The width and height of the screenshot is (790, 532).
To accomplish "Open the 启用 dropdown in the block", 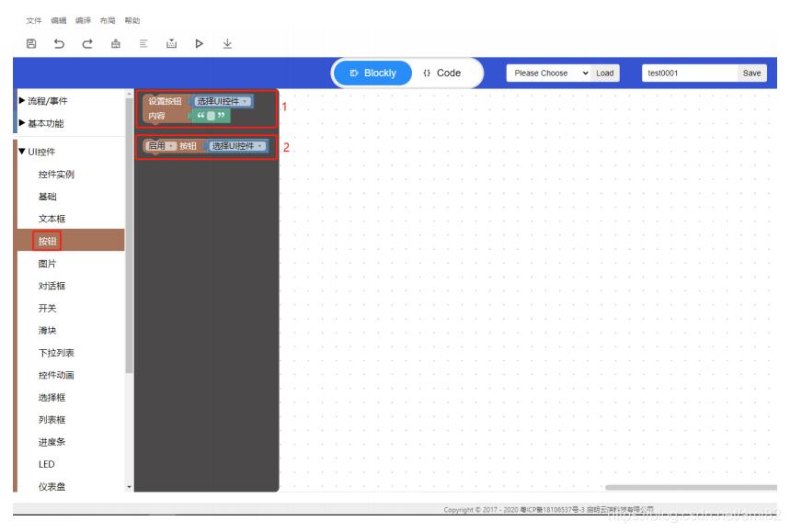I will click(160, 146).
